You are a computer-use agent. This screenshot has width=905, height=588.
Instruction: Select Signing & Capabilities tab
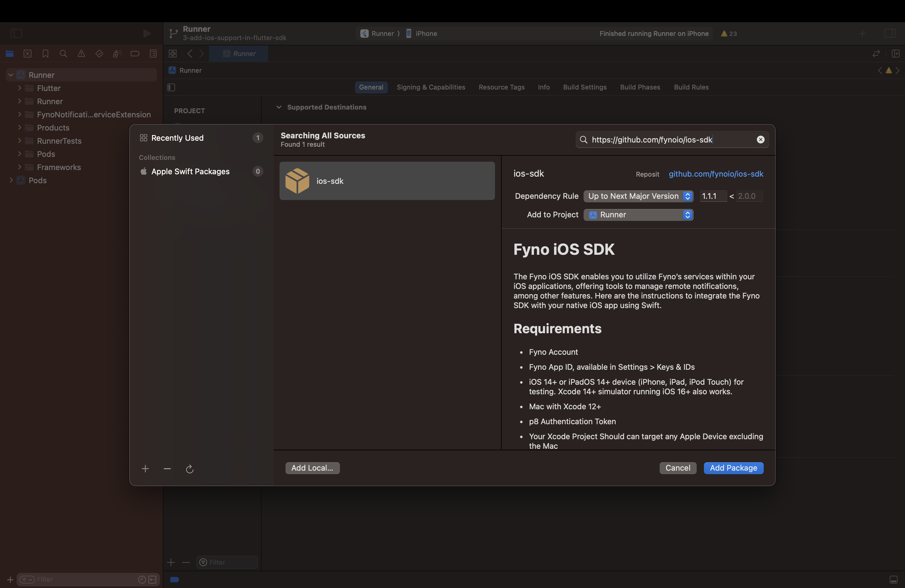430,87
